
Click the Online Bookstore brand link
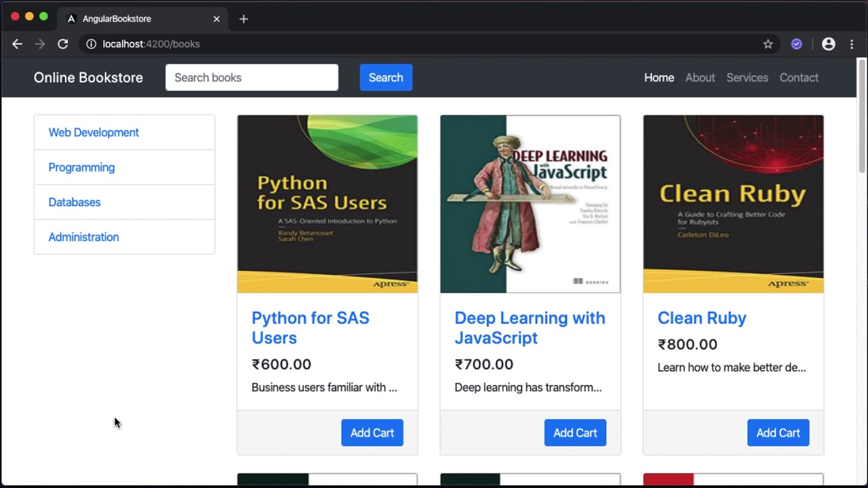pyautogui.click(x=88, y=77)
